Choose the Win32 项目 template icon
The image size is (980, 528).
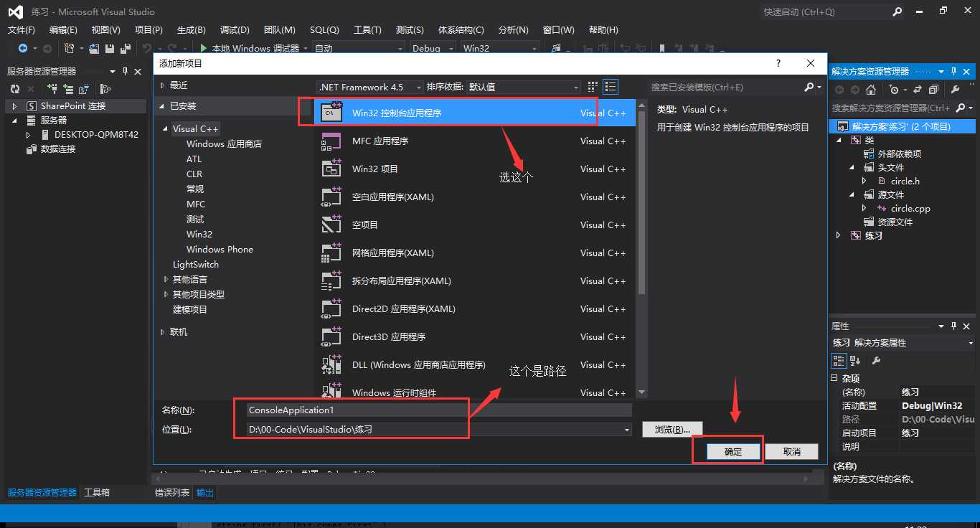[x=331, y=169]
